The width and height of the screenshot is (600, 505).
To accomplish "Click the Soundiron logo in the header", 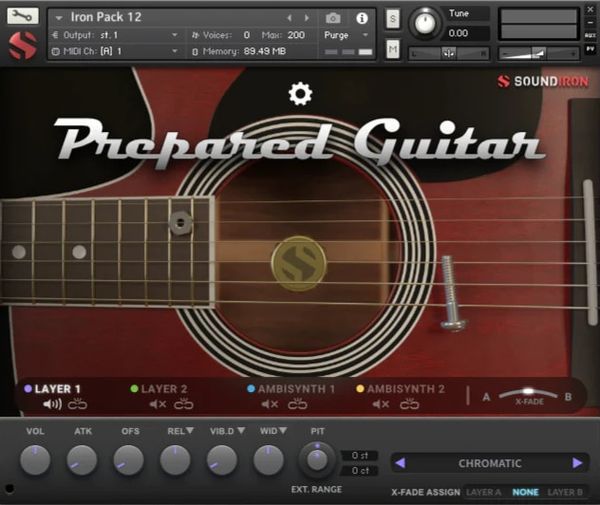I will pos(23,45).
